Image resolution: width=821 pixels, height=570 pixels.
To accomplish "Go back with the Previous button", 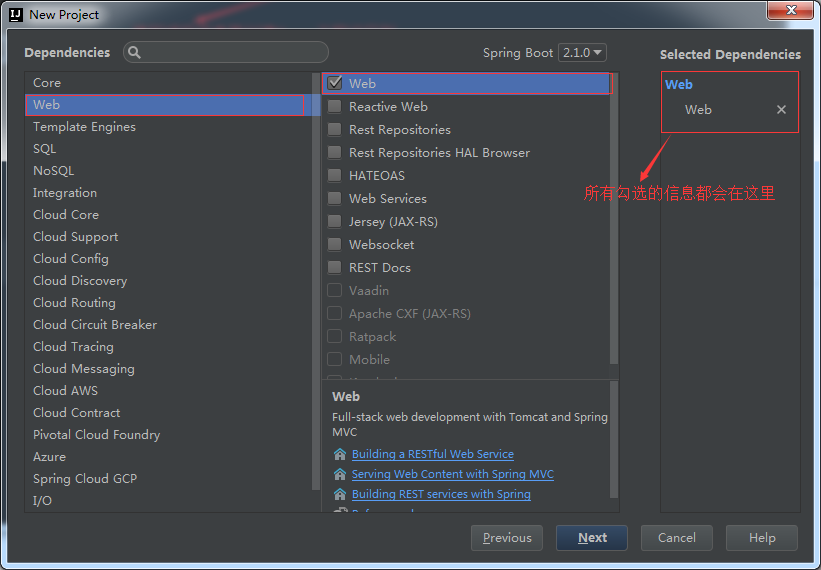I will click(x=507, y=538).
